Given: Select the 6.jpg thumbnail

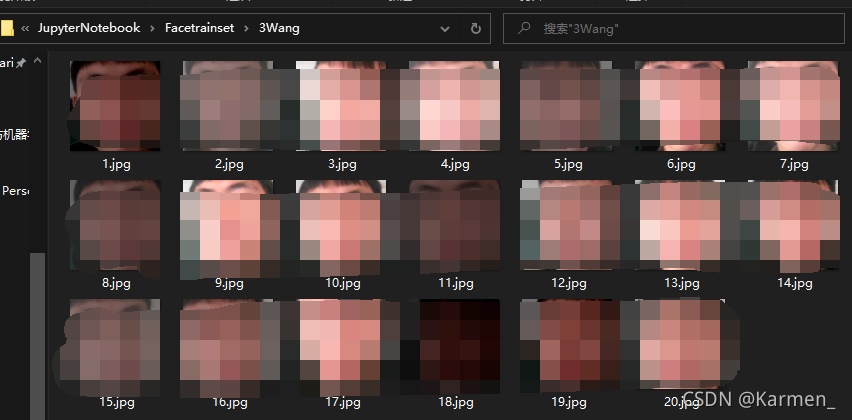Looking at the screenshot, I should [680, 106].
